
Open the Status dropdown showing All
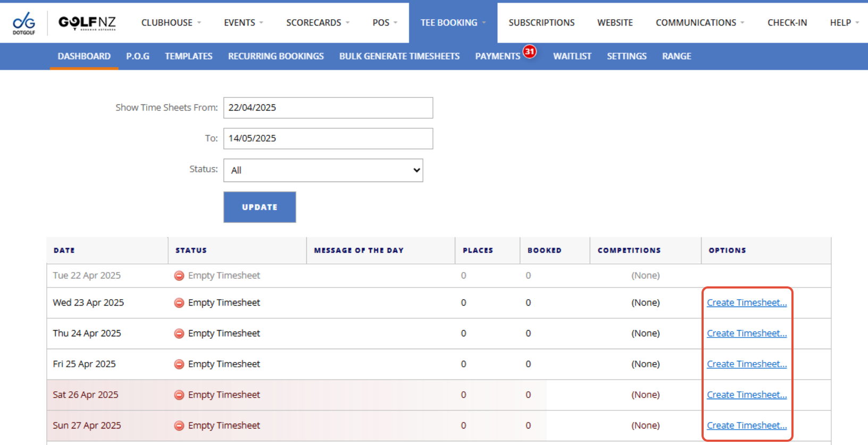323,170
